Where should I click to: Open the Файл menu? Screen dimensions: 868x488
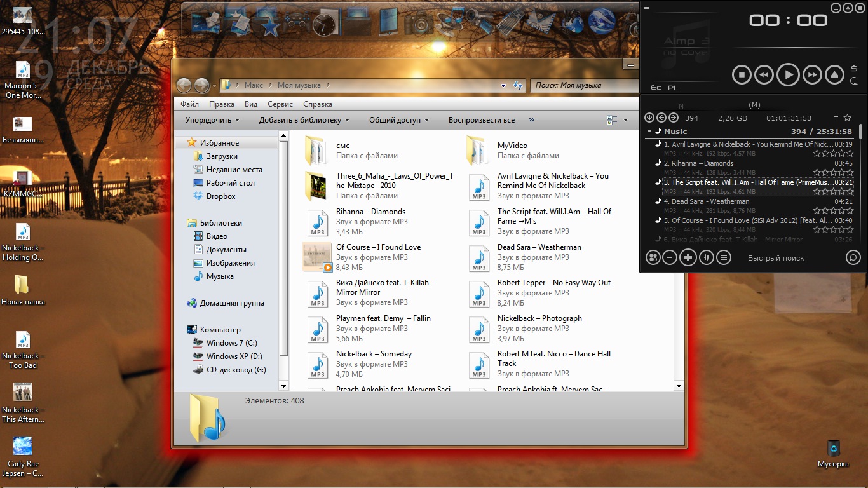tap(189, 104)
